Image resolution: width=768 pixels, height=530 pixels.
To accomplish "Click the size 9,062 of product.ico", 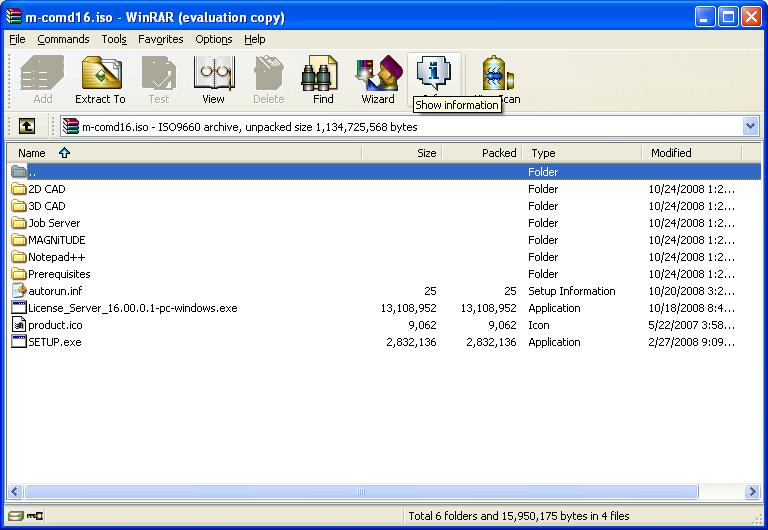I will pyautogui.click(x=422, y=325).
